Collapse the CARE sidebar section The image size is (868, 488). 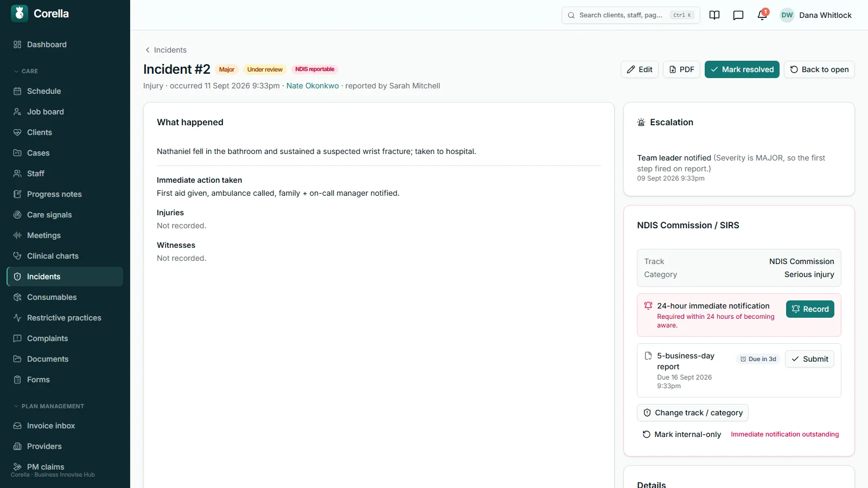pyautogui.click(x=25, y=71)
